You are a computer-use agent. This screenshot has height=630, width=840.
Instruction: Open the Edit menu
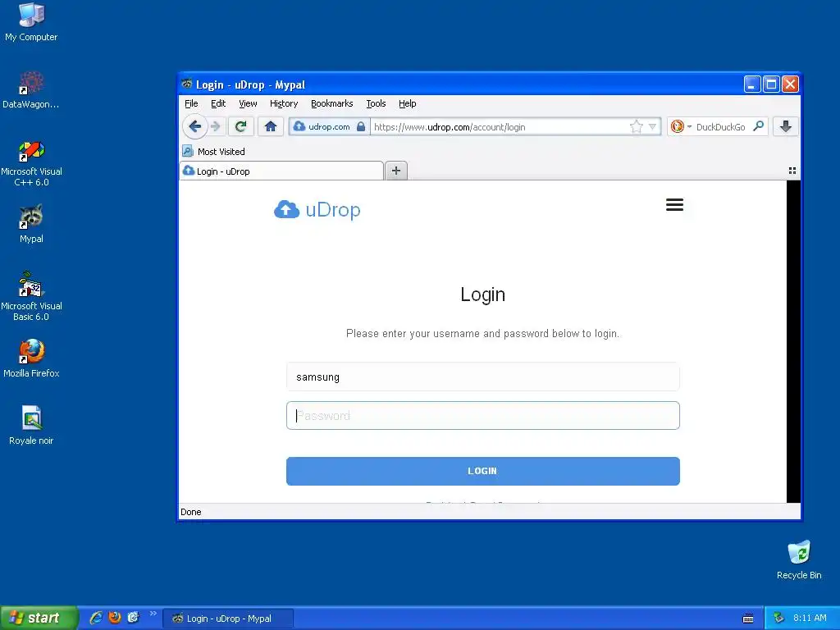pyautogui.click(x=218, y=103)
